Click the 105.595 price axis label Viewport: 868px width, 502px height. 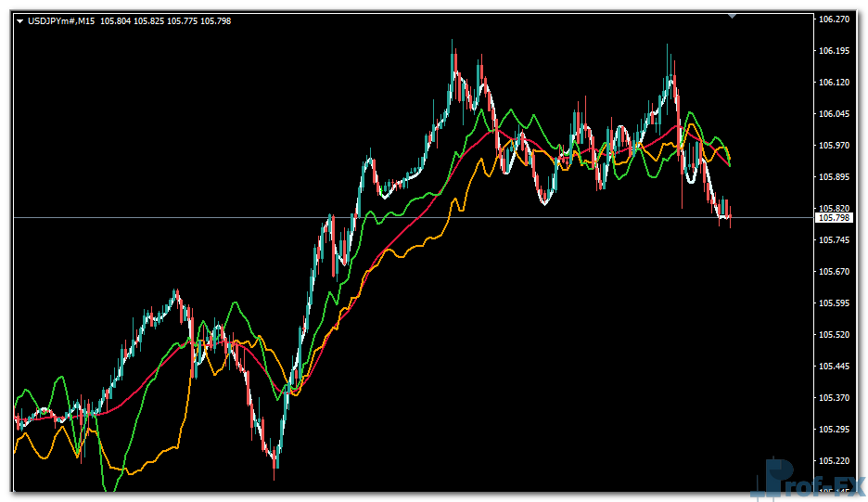point(834,303)
